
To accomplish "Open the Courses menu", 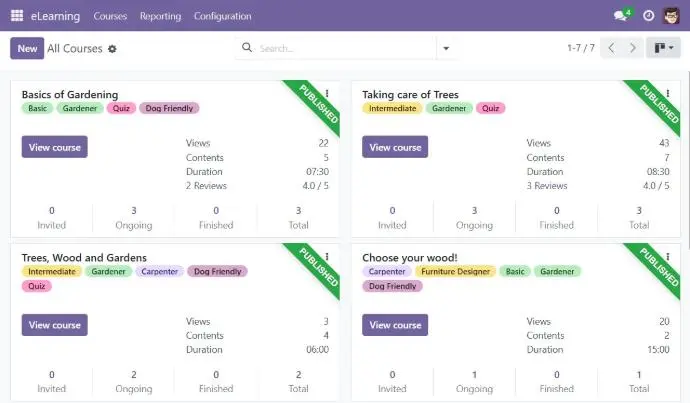I will 110,16.
